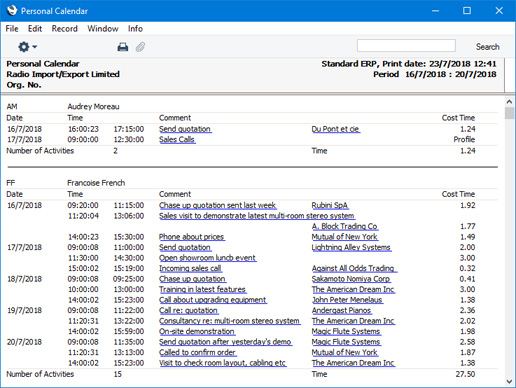Open The American Dream Inc link on Training row
The height and width of the screenshot is (388, 516).
[x=353, y=289]
